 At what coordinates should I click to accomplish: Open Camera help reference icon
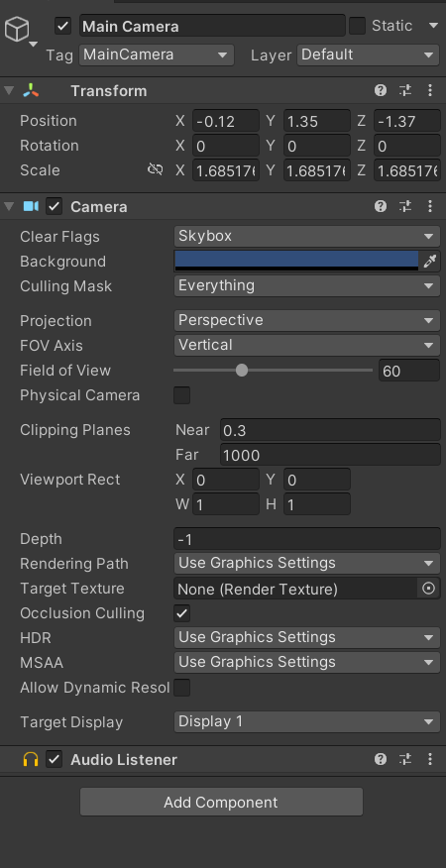(x=380, y=206)
